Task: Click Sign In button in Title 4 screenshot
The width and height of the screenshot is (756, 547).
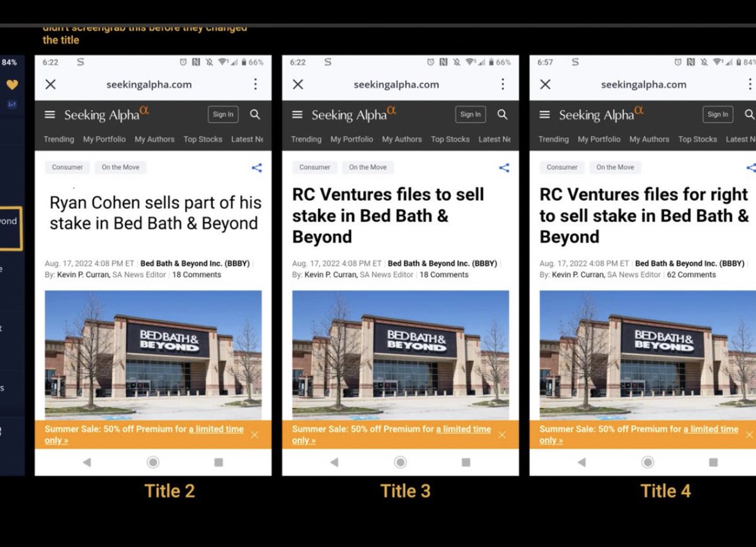Action: point(718,115)
